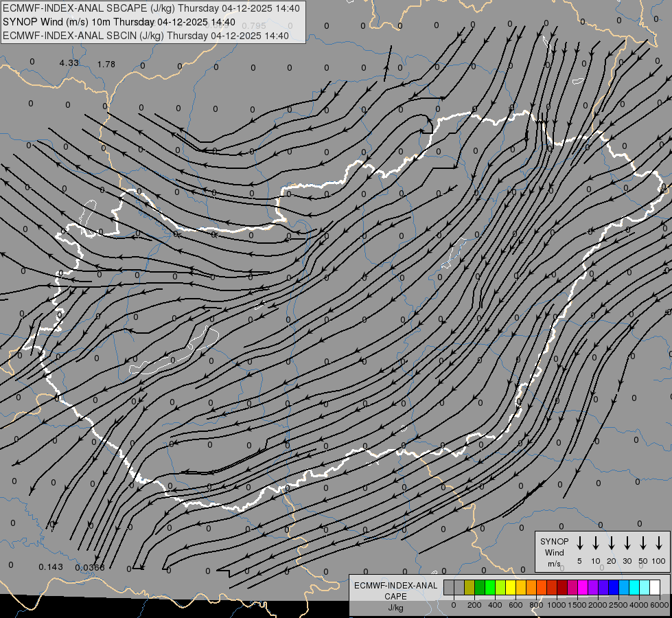Click the 1000 tick label in CAPE legend
The height and width of the screenshot is (618, 672).
point(556,605)
